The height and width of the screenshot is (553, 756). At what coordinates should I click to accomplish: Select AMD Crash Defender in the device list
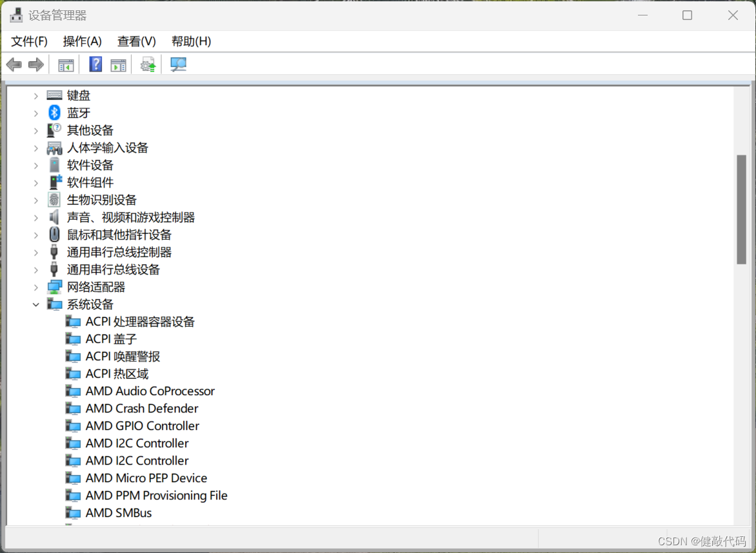click(141, 408)
